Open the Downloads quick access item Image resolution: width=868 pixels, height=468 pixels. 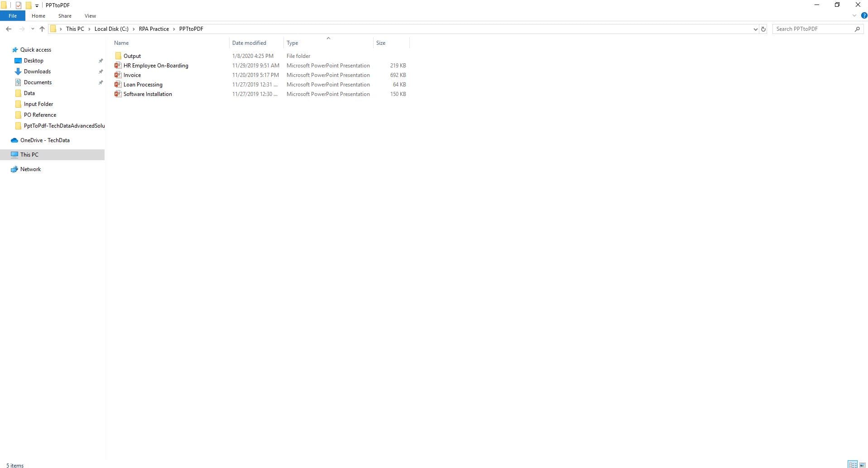tap(37, 72)
